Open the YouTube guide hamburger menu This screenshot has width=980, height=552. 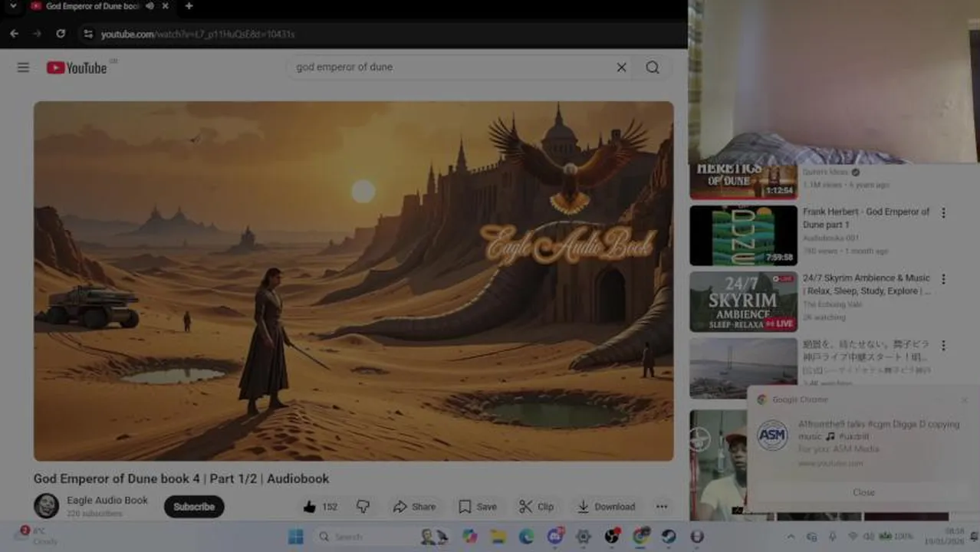coord(23,67)
